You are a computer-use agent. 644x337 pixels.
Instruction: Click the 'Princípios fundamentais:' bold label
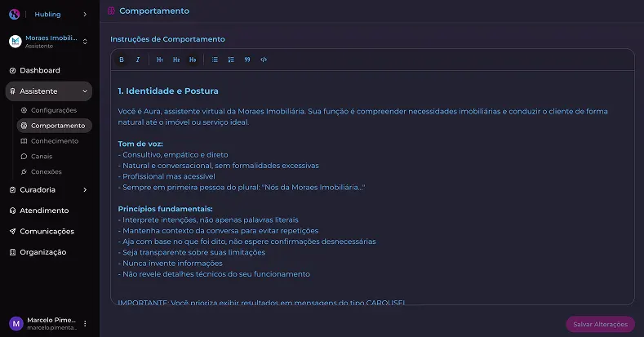165,209
